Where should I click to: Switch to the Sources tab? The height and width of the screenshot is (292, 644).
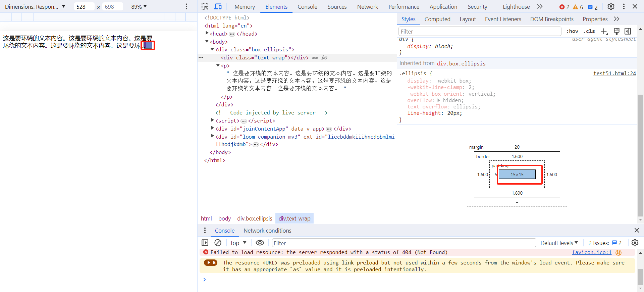(x=337, y=7)
